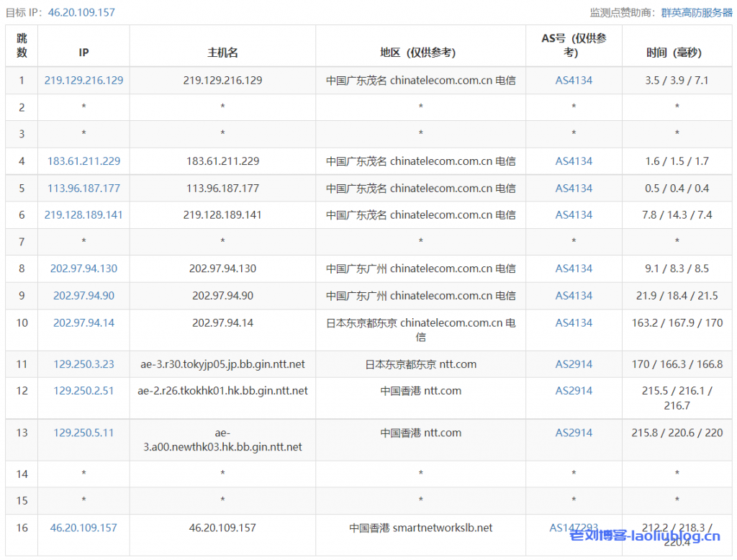Viewport: 737px width, 560px height.
Task: Select hostname ae-3.r30.tokyjp05.jp.bb.gin.ntt.net cell
Action: [x=222, y=364]
